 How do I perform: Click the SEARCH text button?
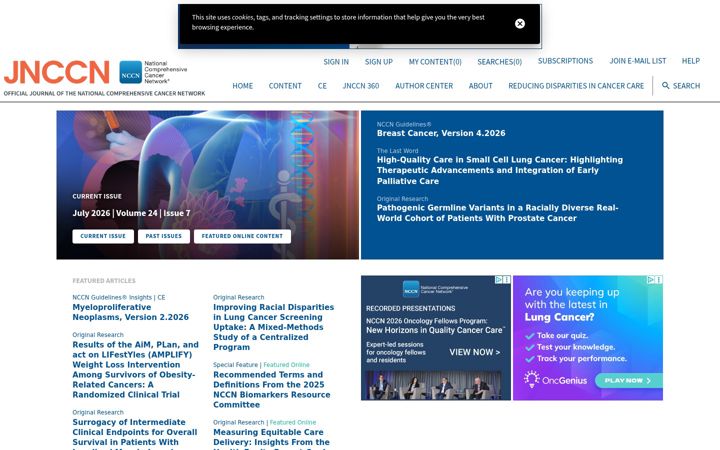tap(686, 85)
